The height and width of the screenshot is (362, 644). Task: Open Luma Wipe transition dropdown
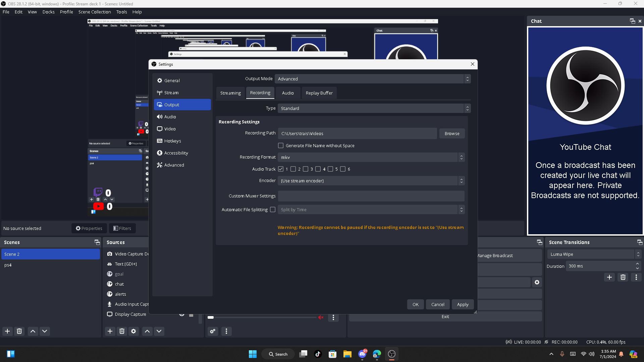pos(594,254)
